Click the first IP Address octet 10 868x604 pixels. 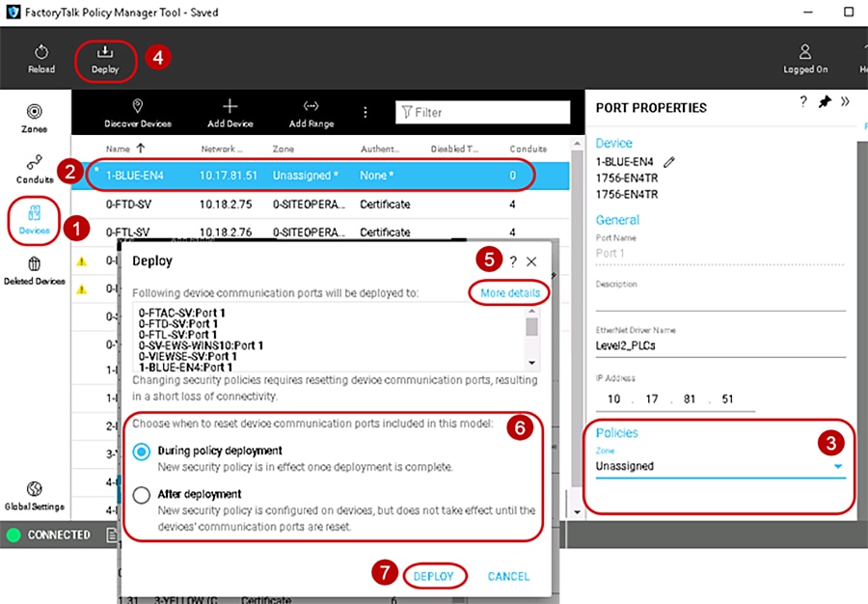click(613, 399)
